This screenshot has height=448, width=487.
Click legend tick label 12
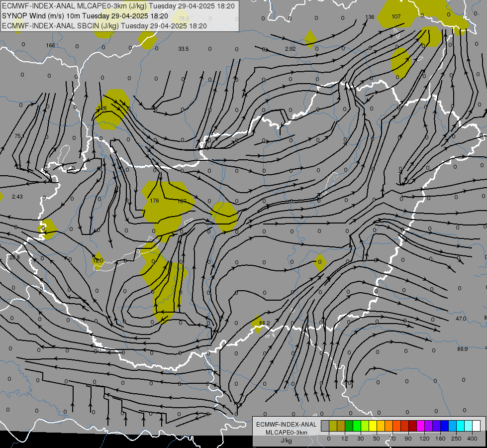[344, 439]
